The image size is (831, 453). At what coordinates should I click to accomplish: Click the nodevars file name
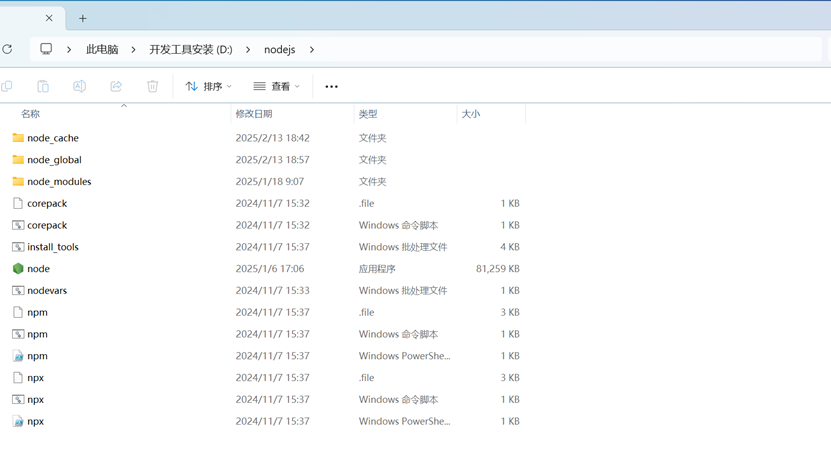click(47, 290)
